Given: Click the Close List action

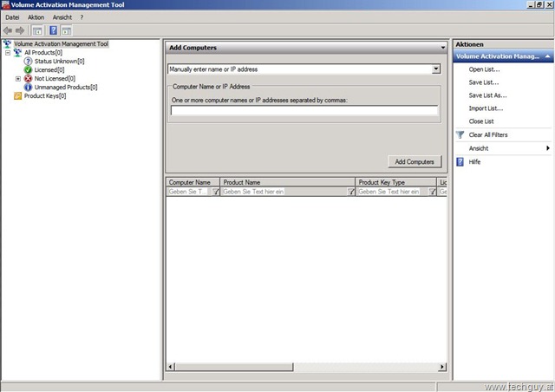Looking at the screenshot, I should [481, 121].
